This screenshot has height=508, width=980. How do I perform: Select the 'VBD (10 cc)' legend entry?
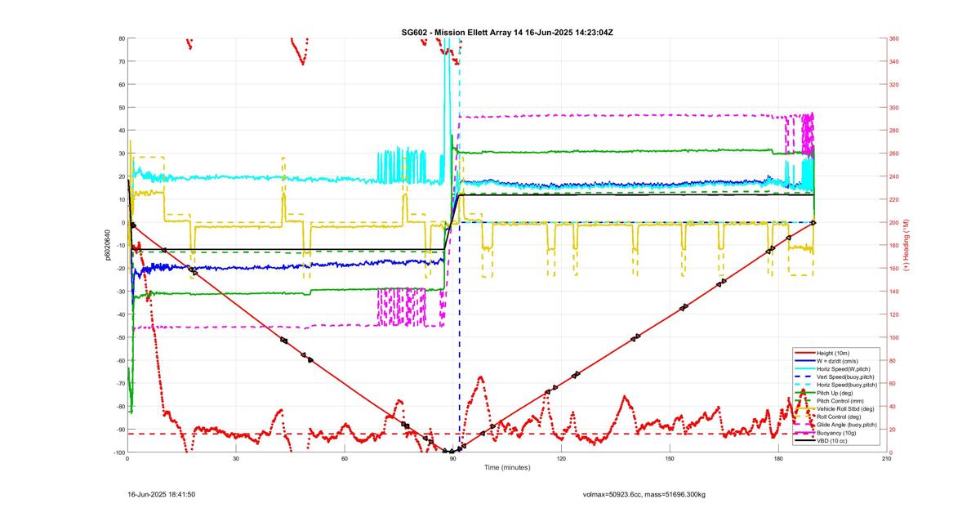(833, 441)
